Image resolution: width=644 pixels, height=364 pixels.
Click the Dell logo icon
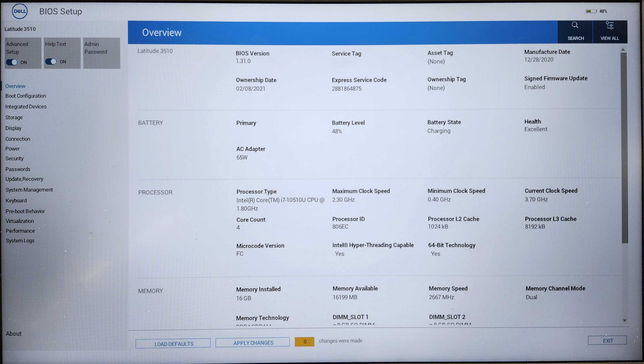point(19,10)
